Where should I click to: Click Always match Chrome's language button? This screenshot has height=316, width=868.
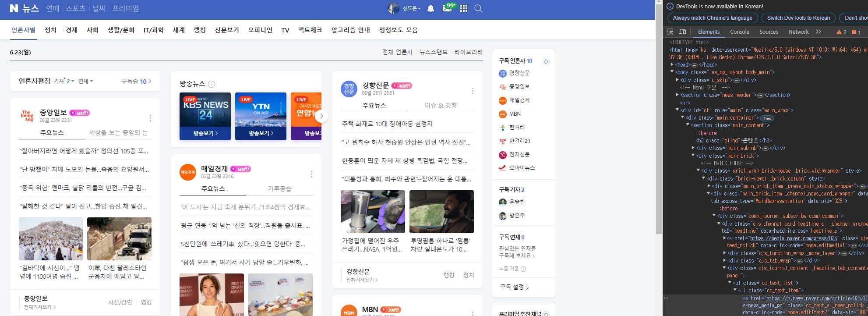point(713,18)
